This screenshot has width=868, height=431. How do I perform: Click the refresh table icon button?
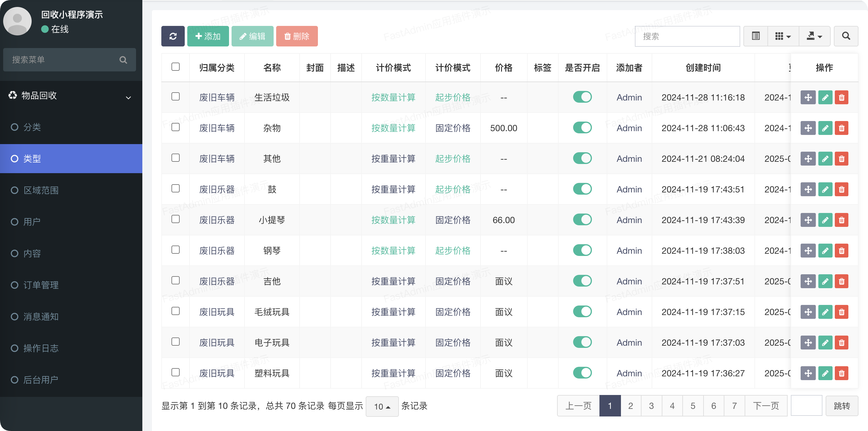tap(173, 36)
